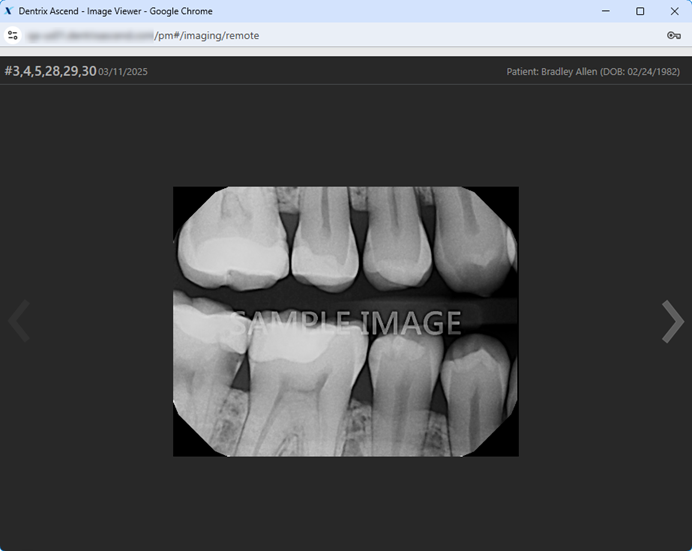This screenshot has width=692, height=551.
Task: Select the blurred domain in address bar
Action: 90,35
